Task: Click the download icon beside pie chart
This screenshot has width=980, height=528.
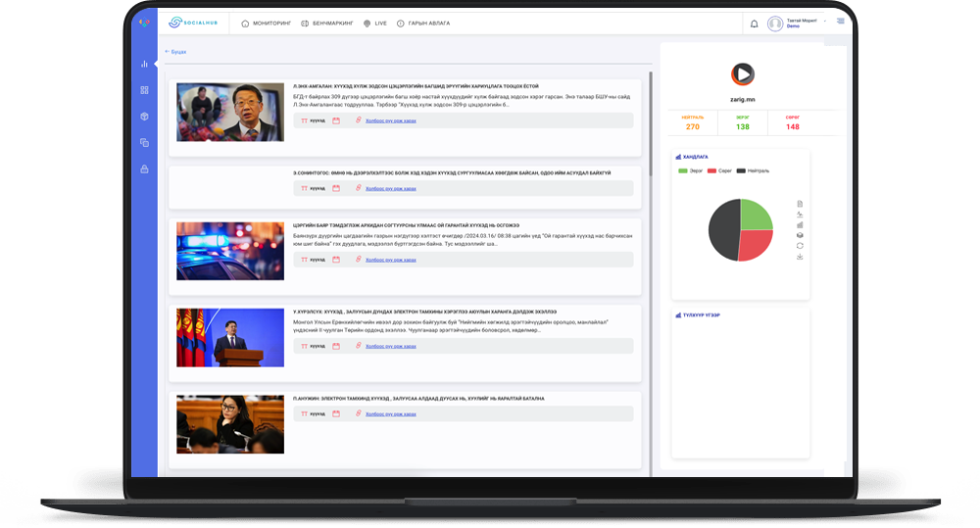Action: click(x=800, y=257)
